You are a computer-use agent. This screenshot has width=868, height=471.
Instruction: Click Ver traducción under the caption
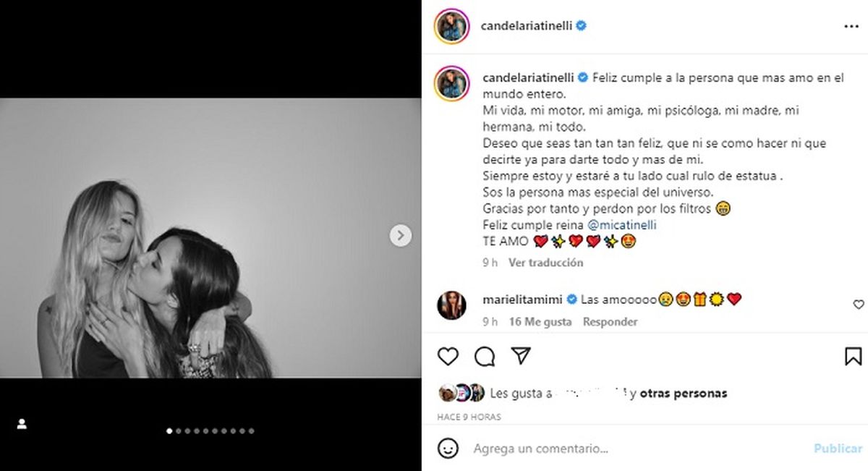(545, 263)
